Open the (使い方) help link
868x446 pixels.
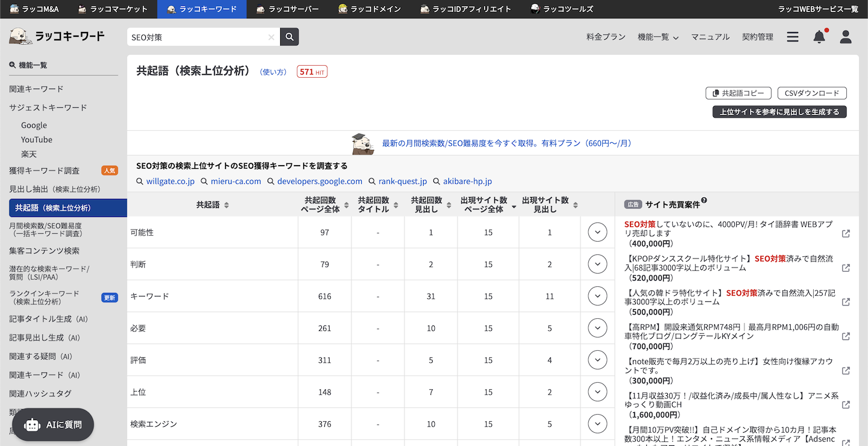(273, 72)
